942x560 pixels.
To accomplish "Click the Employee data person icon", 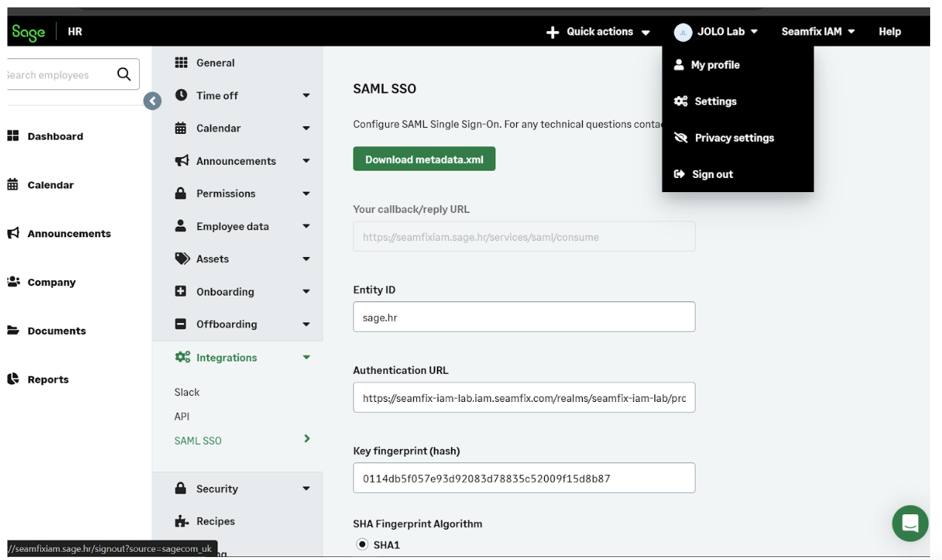I will [x=180, y=225].
